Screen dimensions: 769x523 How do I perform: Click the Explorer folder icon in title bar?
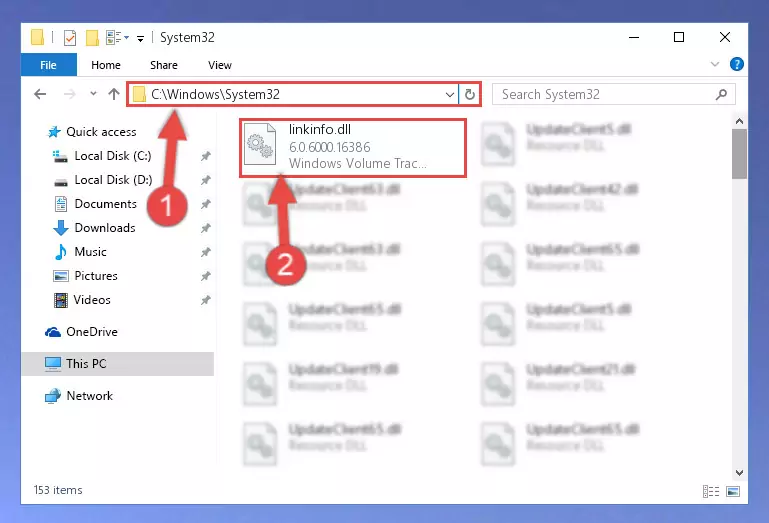(x=37, y=37)
